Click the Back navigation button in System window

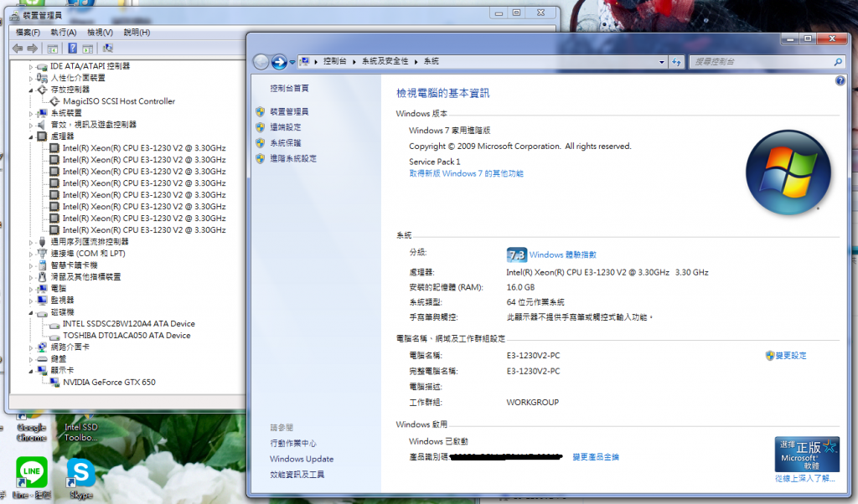(261, 62)
